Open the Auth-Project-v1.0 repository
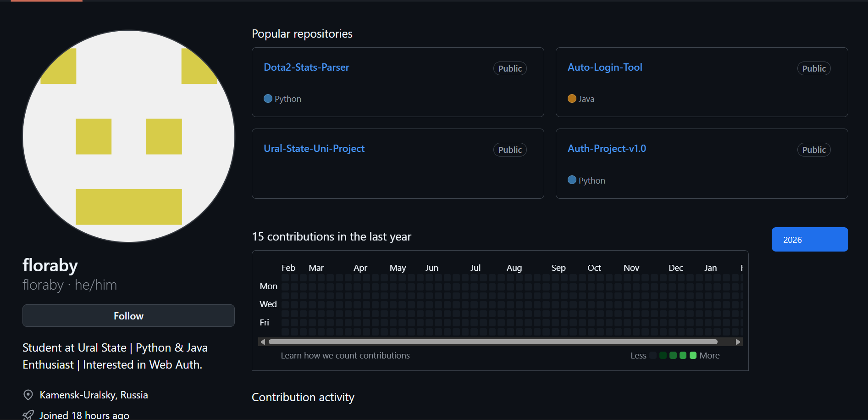This screenshot has width=868, height=420. pyautogui.click(x=607, y=148)
